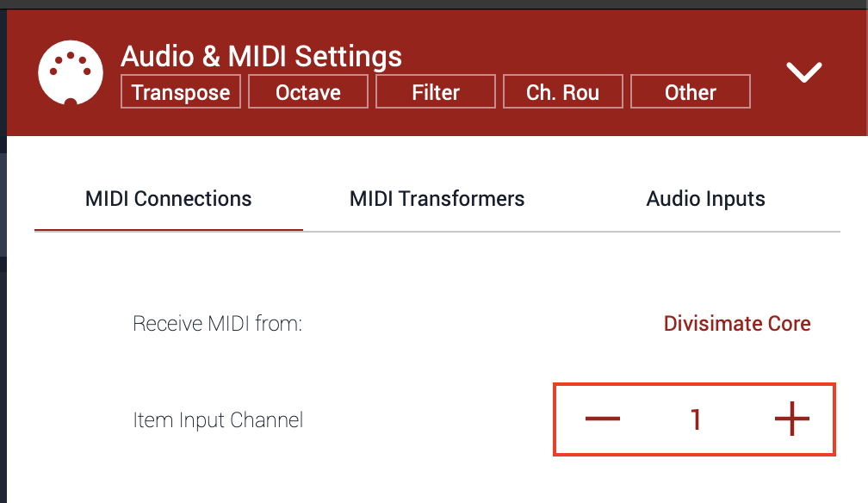Click the Receive MIDI from label

[x=217, y=324]
